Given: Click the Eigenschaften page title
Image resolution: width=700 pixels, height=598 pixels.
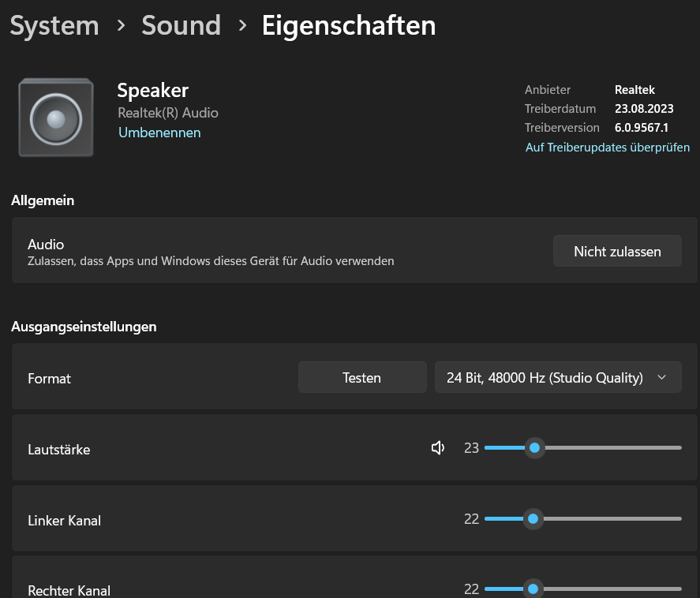Looking at the screenshot, I should [x=348, y=26].
